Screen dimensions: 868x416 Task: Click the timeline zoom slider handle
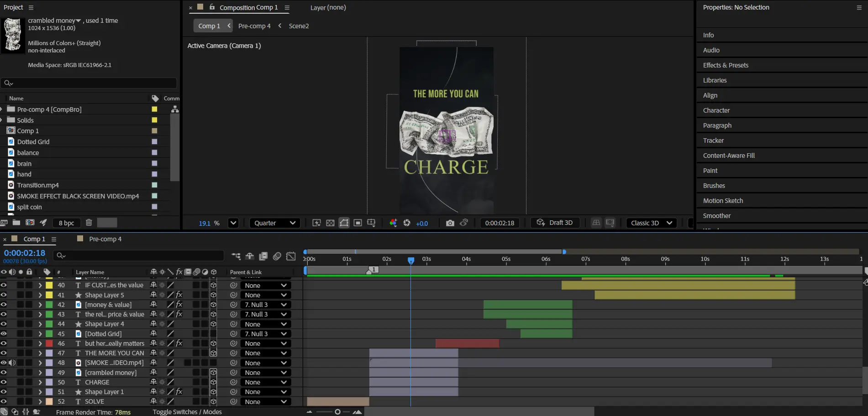point(337,412)
